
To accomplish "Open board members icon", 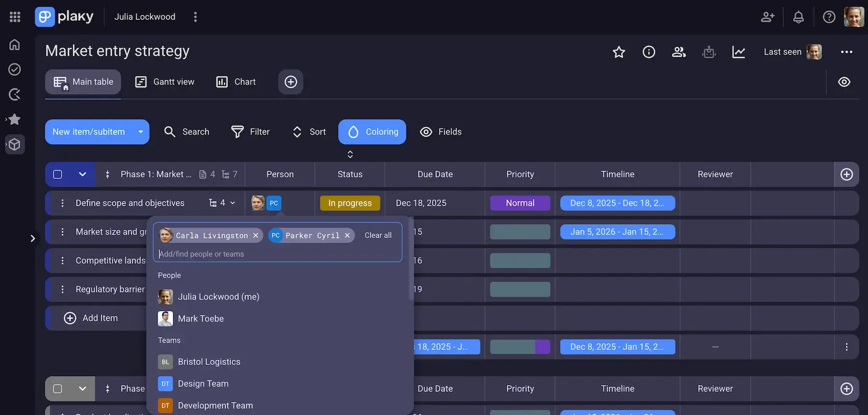I will 679,52.
